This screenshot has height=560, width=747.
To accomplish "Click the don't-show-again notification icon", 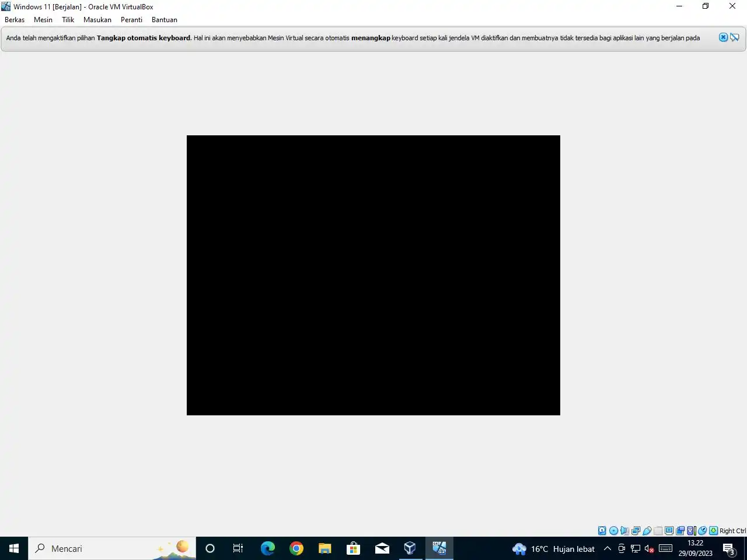I will (x=735, y=37).
